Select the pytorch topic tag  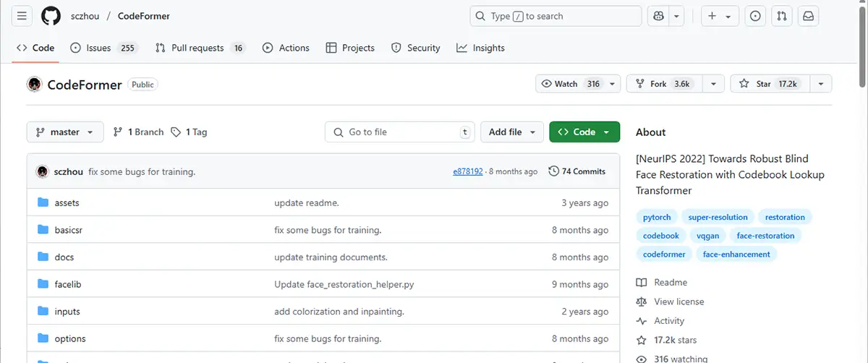click(657, 217)
